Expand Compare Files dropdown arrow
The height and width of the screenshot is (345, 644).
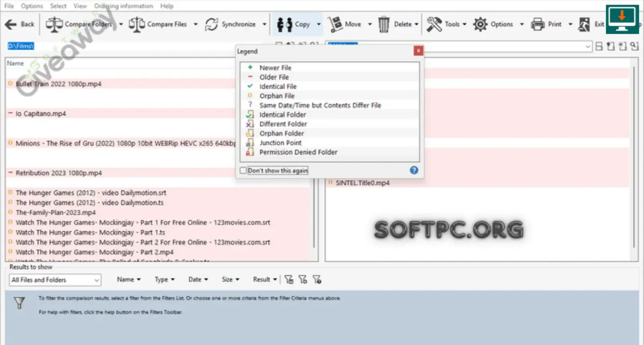(x=196, y=24)
